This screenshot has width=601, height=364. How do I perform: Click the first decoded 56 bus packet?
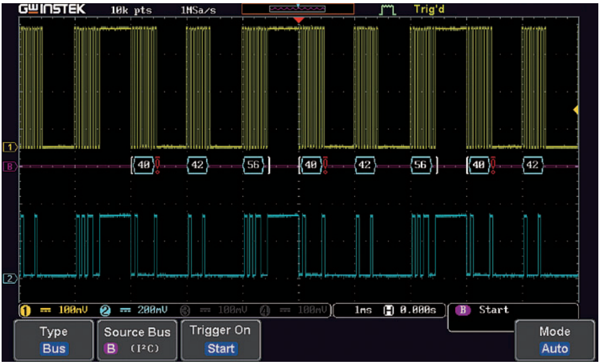(x=253, y=165)
